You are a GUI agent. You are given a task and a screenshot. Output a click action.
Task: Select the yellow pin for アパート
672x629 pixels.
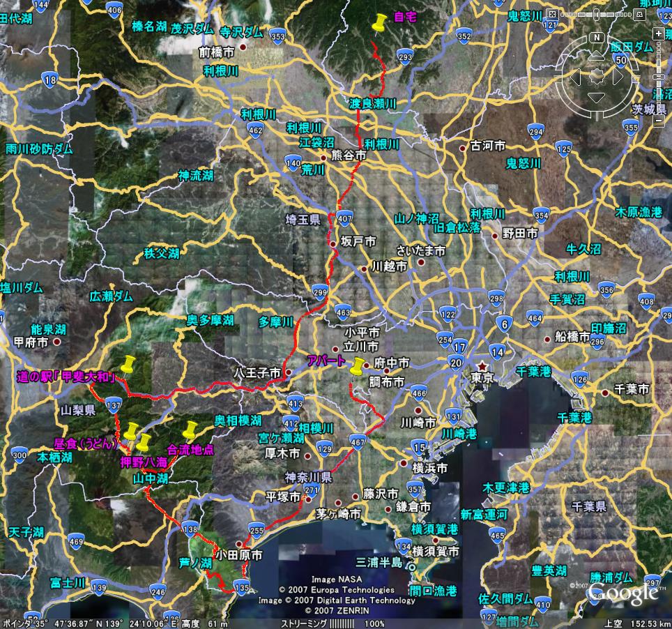(x=358, y=367)
